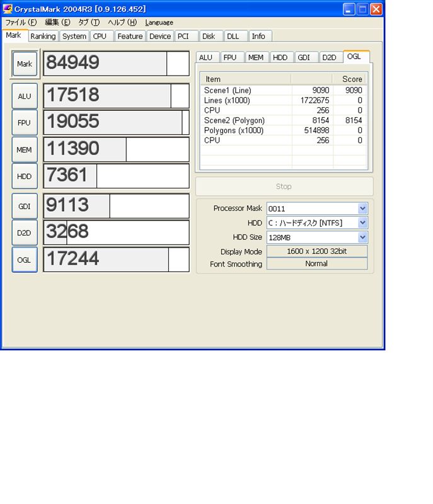Click the Display Mode 1600 x 1200 32bit field

tap(317, 251)
